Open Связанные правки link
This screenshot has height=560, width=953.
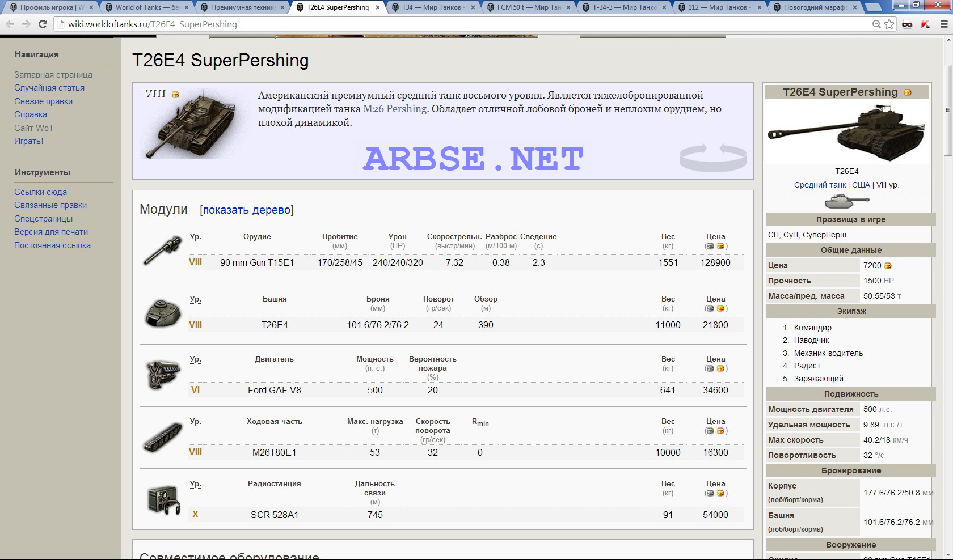pos(50,205)
